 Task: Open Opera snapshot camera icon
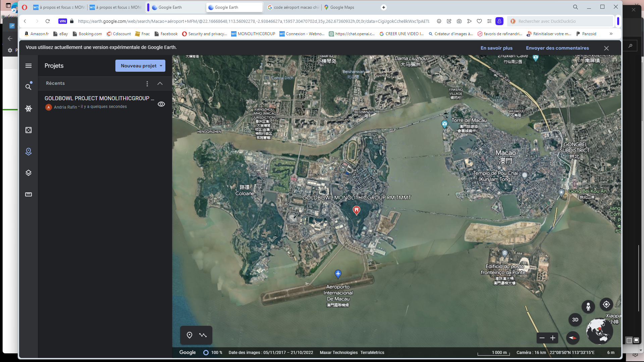pos(459,21)
